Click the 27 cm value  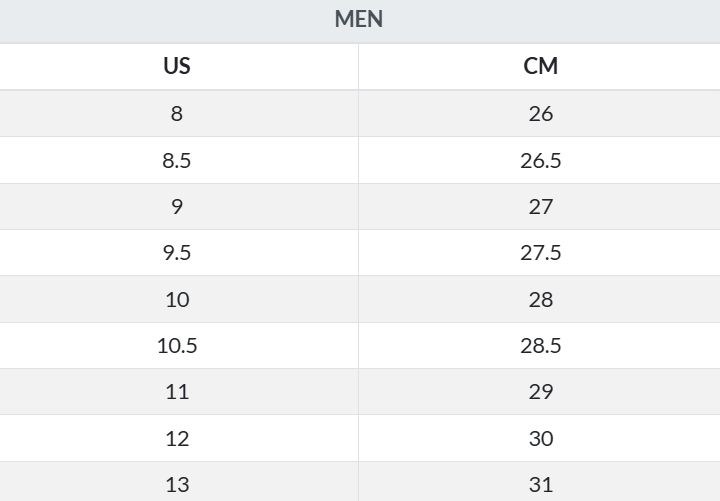540,207
